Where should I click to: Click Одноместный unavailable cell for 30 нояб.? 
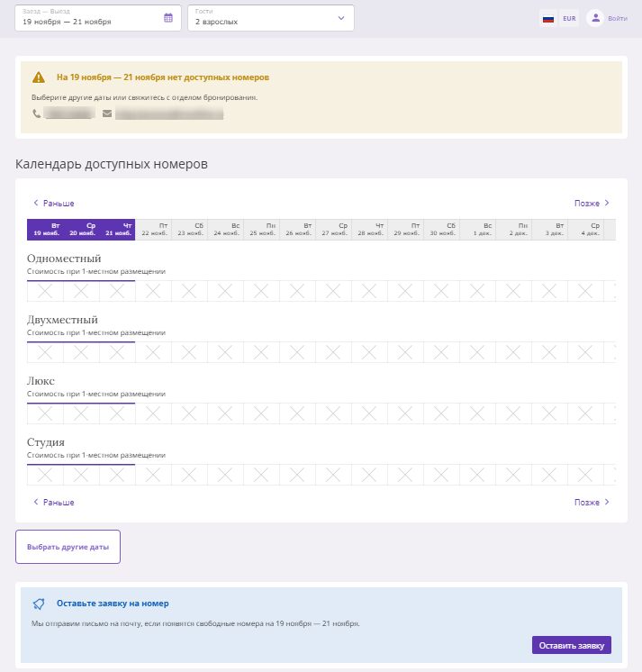[441, 291]
